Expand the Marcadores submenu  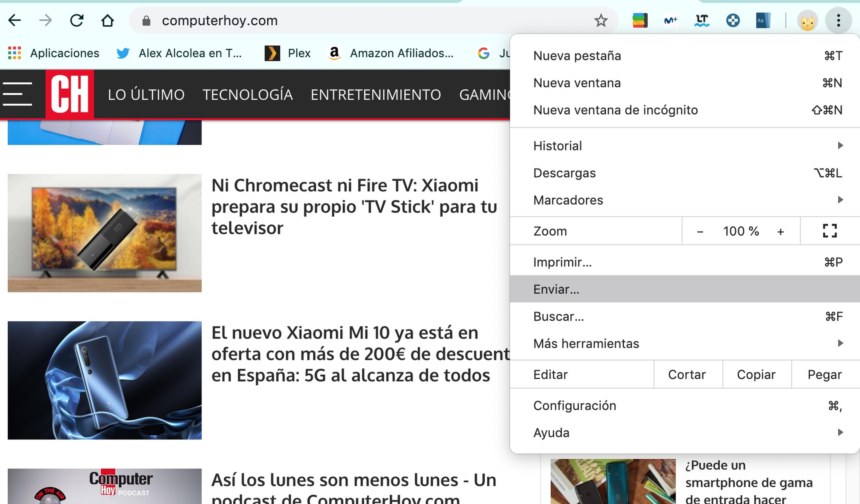click(685, 200)
